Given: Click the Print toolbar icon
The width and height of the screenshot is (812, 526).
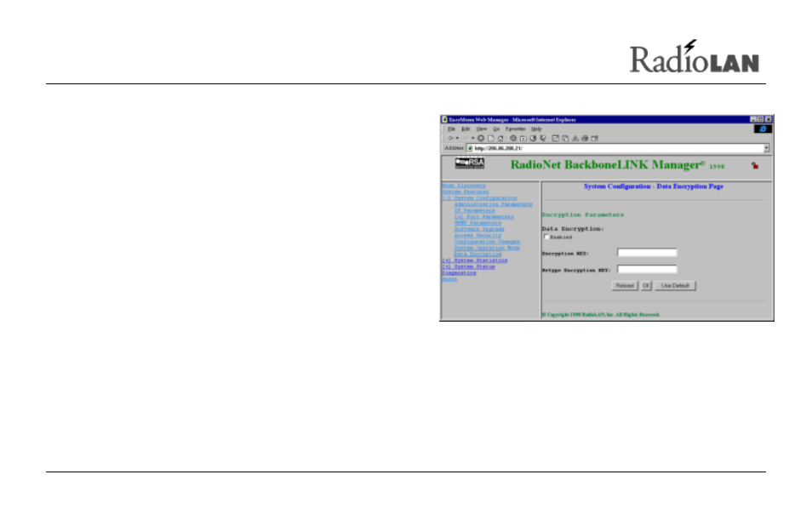Looking at the screenshot, I should coord(585,138).
